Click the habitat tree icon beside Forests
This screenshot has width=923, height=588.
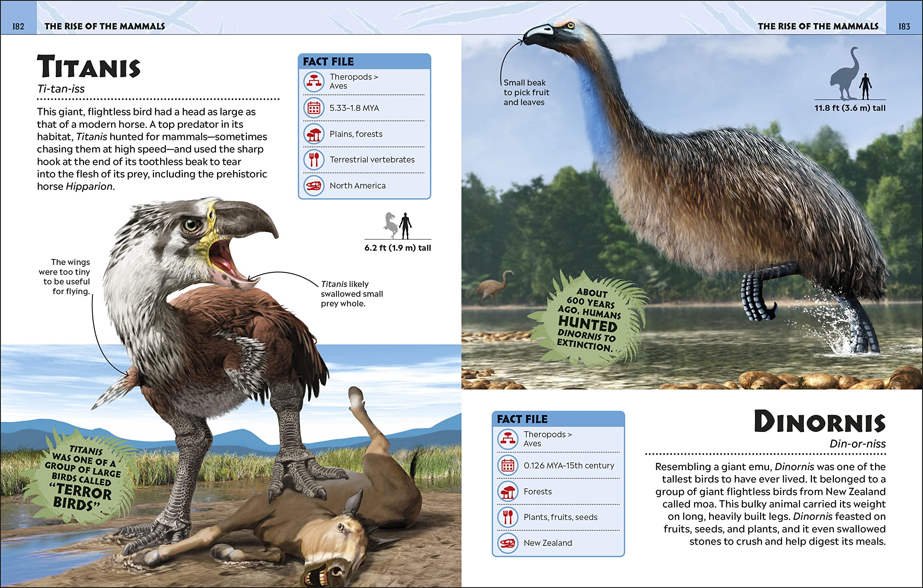[508, 491]
